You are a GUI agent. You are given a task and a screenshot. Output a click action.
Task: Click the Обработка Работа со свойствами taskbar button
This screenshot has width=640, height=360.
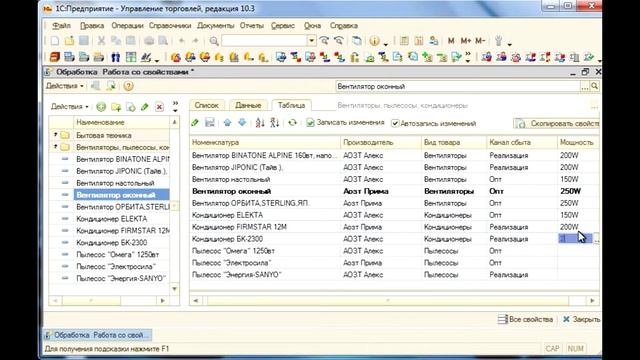click(98, 335)
